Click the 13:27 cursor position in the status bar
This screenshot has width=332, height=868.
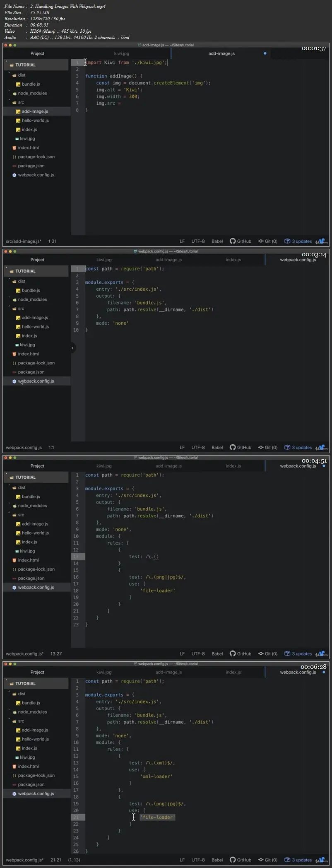pyautogui.click(x=56, y=653)
